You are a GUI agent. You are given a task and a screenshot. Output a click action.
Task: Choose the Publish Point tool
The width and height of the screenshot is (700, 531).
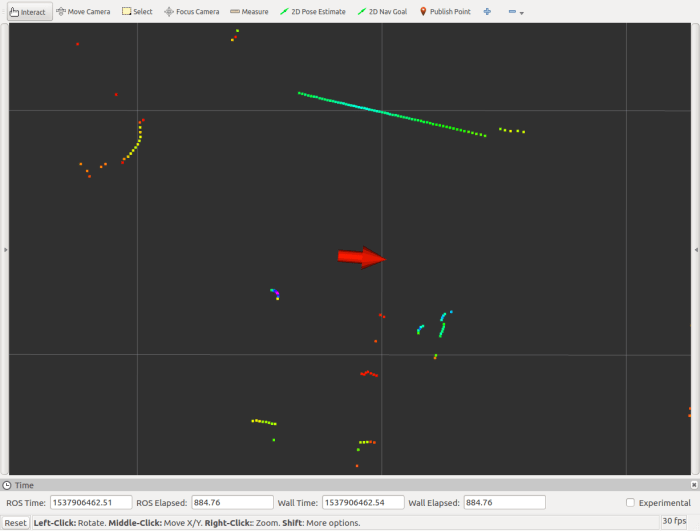[445, 12]
